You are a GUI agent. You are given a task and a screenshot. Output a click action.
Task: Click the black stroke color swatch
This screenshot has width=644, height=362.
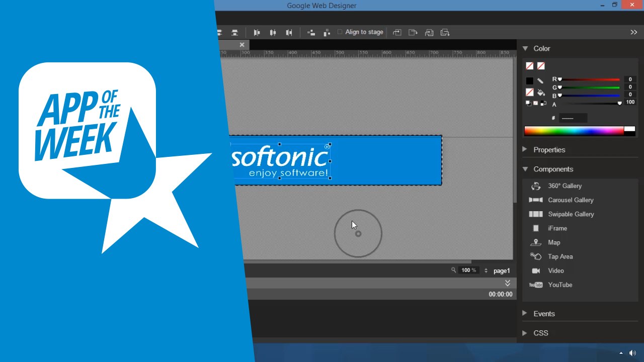click(x=529, y=81)
